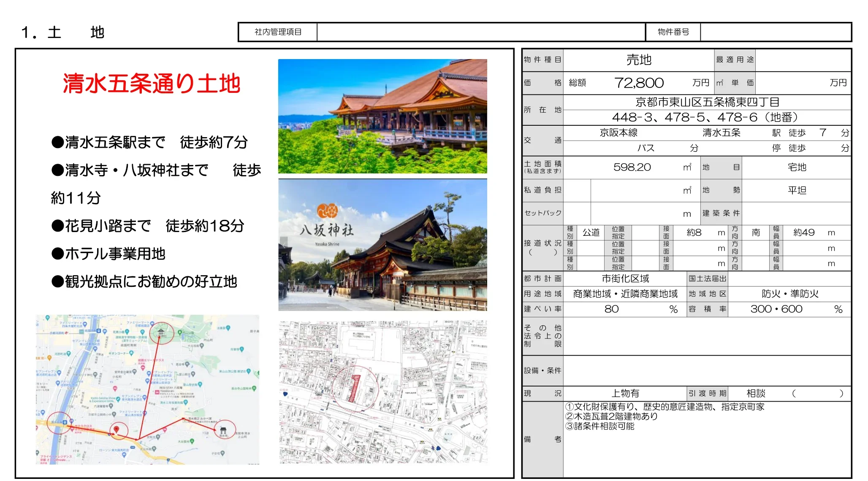The height and width of the screenshot is (481, 868).
Task: Select the セブンイレブン東大路清水道店 marker
Action: pos(118,398)
